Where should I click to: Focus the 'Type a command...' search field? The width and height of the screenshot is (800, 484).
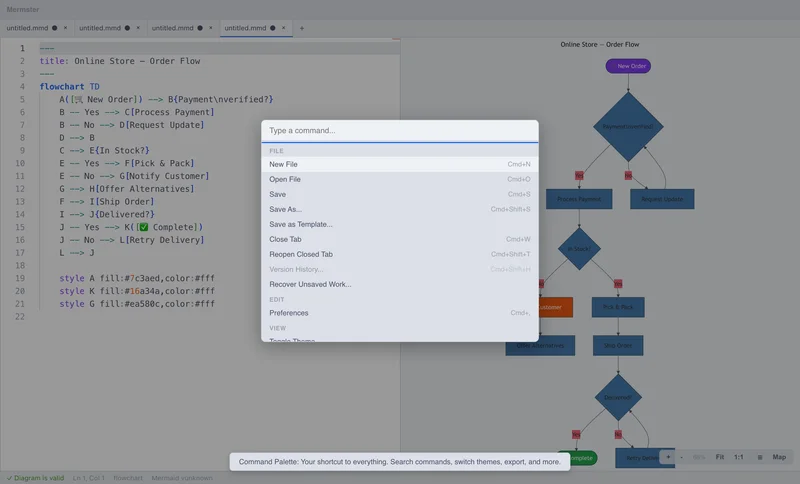coord(399,131)
